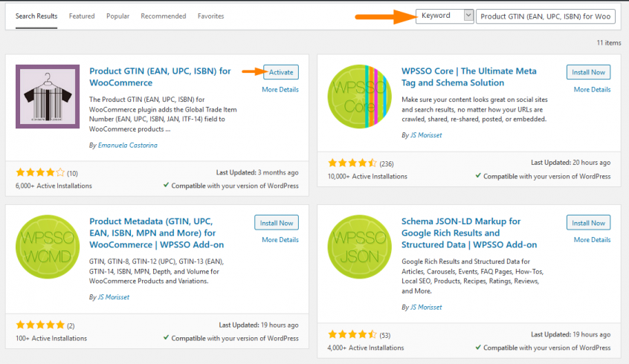
Task: Switch to the Search Results tab
Action: (x=36, y=16)
